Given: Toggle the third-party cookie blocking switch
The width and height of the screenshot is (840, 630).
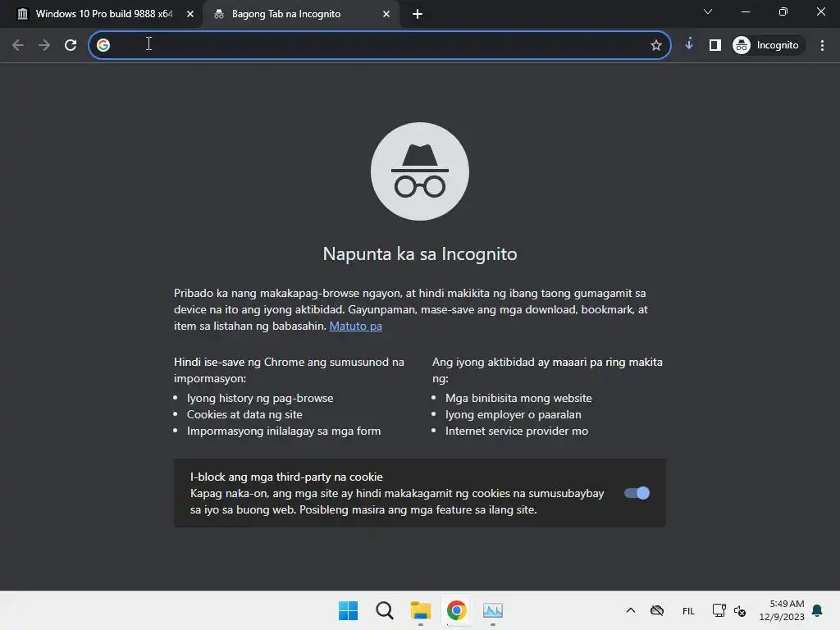Looking at the screenshot, I should click(x=637, y=493).
